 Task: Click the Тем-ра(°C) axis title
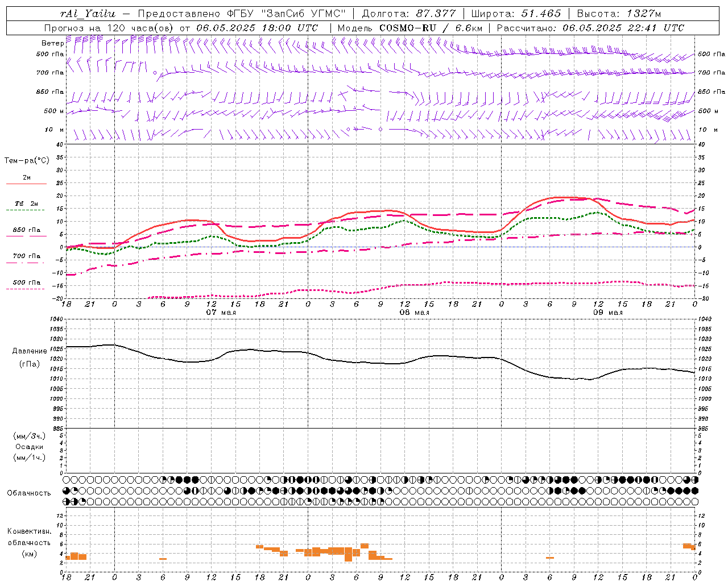click(x=27, y=160)
